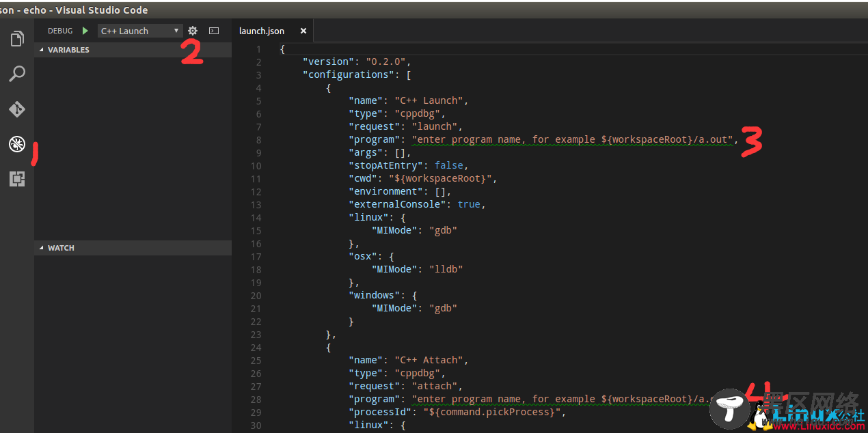The width and height of the screenshot is (868, 433).
Task: Click the "configurations" key on line 3
Action: point(351,74)
